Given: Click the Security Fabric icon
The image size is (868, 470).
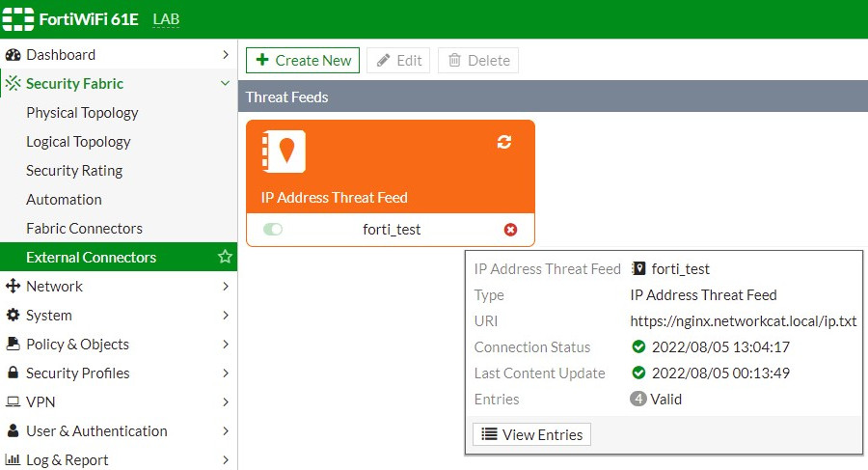Looking at the screenshot, I should pyautogui.click(x=13, y=84).
